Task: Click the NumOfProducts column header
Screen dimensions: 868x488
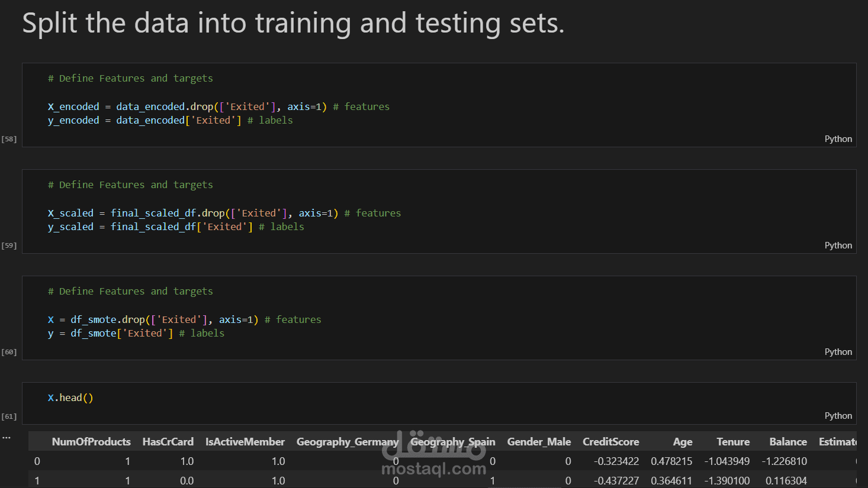Action: (x=91, y=442)
